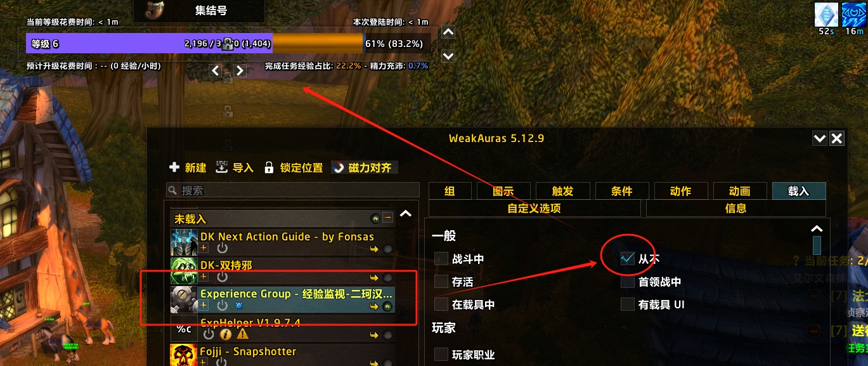Uncheck the 从不 (Never) checkbox
This screenshot has width=868, height=366.
click(628, 258)
